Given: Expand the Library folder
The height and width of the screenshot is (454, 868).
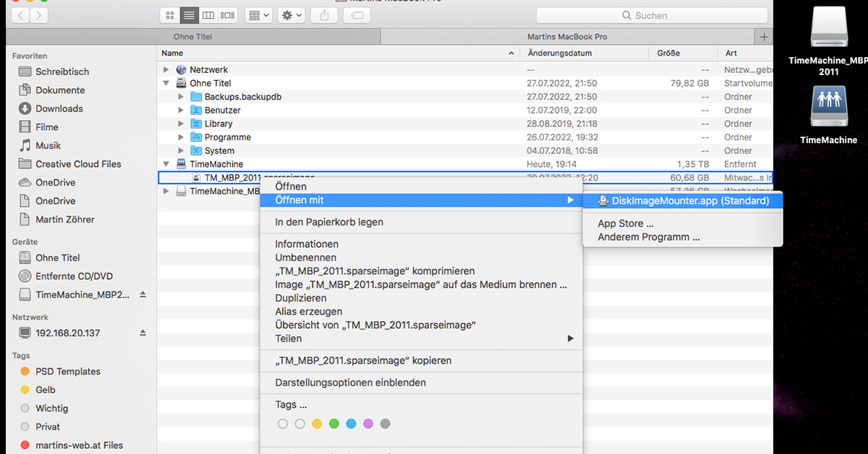Looking at the screenshot, I should [x=181, y=124].
